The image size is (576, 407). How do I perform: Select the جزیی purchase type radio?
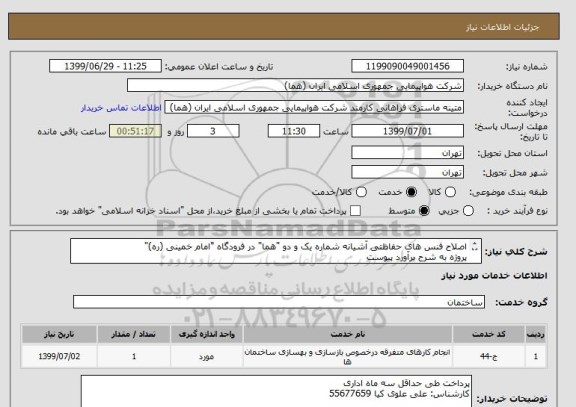[x=468, y=211]
